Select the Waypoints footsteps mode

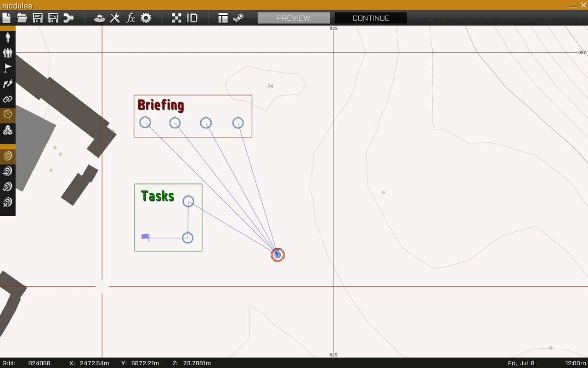[x=7, y=84]
